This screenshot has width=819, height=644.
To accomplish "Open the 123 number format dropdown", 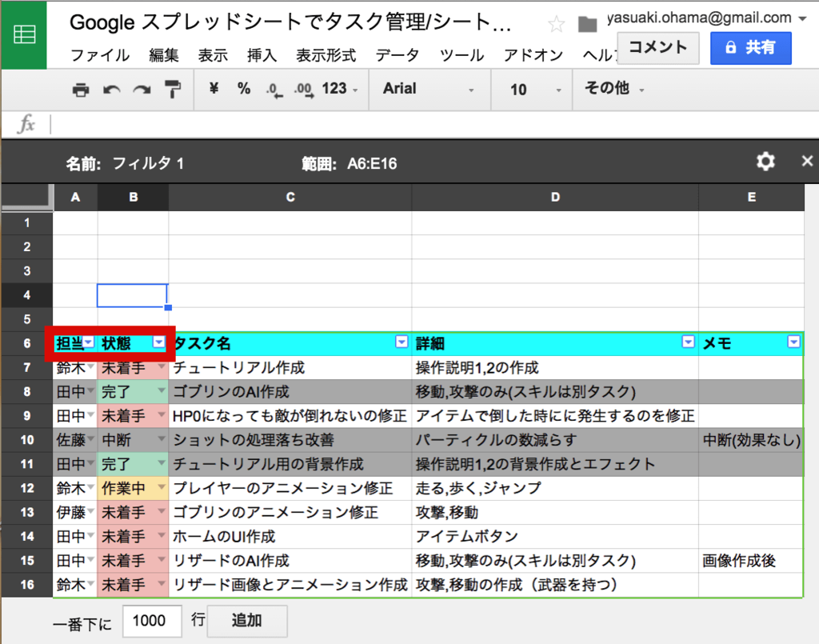I will 339,89.
